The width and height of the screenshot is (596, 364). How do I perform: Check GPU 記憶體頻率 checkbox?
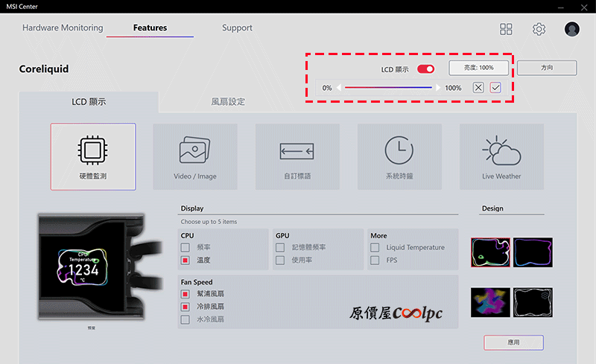280,248
